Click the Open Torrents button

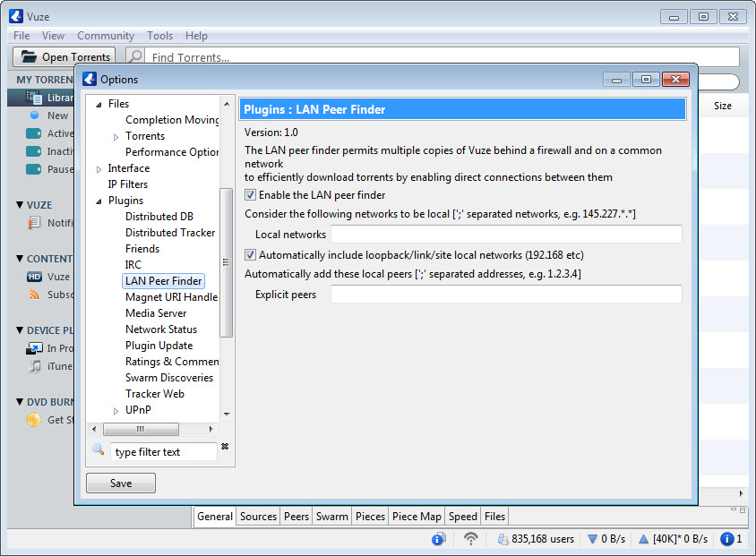tap(64, 56)
